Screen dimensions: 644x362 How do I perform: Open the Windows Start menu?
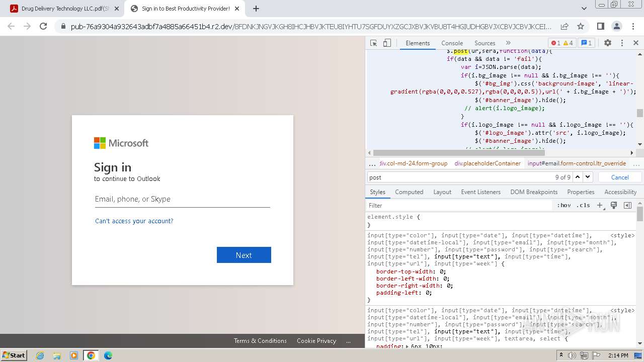(14, 355)
